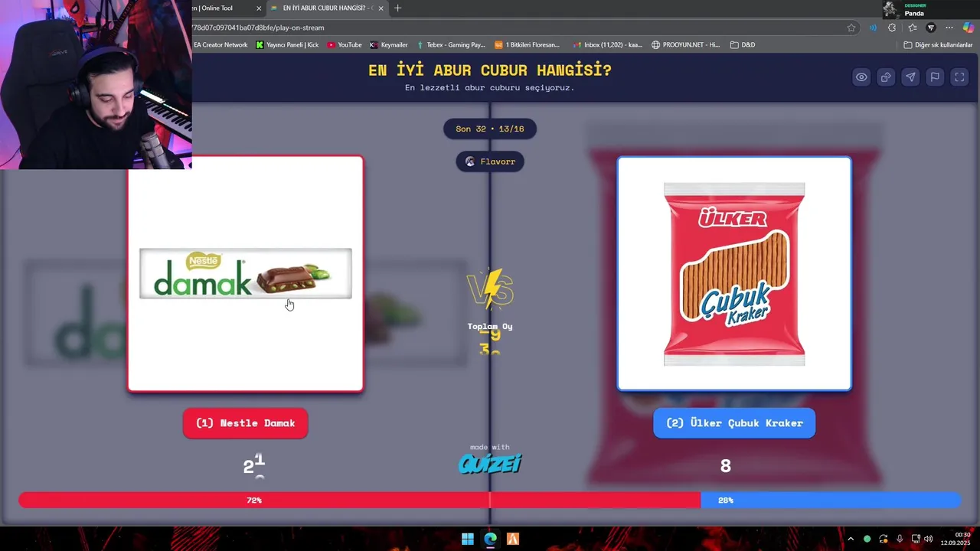Image resolution: width=980 pixels, height=551 pixels.
Task: Click the volume speaker tray icon
Action: coord(929,539)
